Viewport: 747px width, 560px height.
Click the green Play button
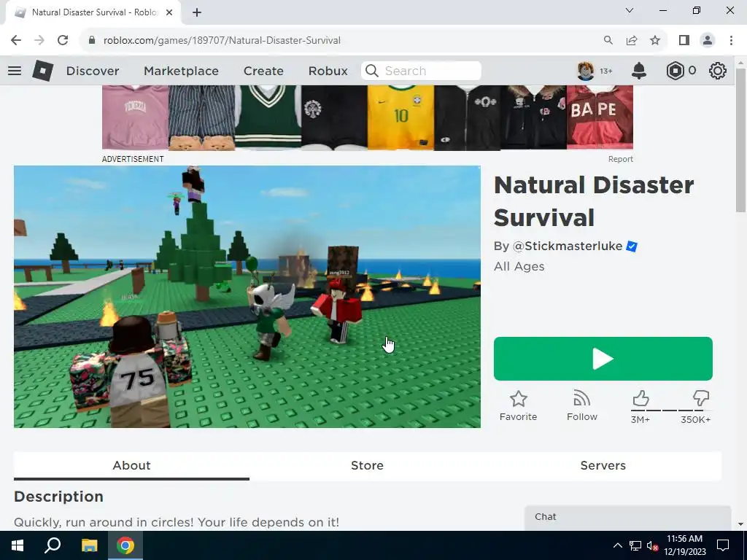tap(603, 359)
